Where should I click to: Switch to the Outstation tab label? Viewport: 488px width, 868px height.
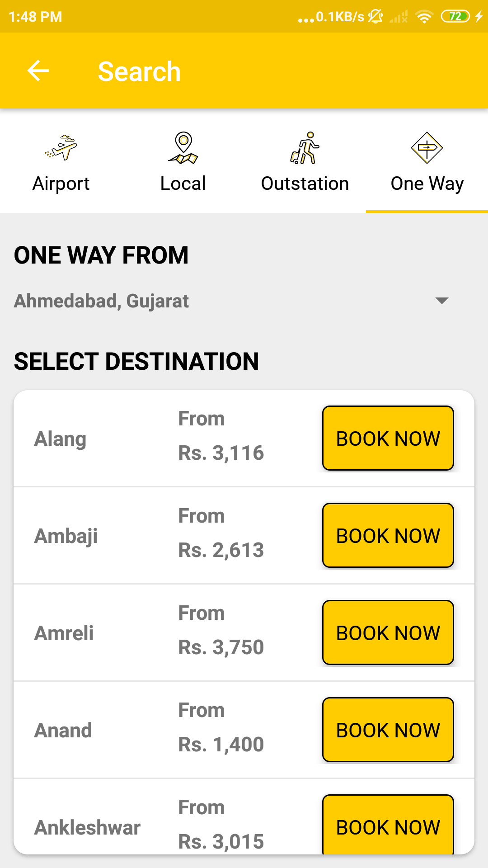pyautogui.click(x=305, y=184)
